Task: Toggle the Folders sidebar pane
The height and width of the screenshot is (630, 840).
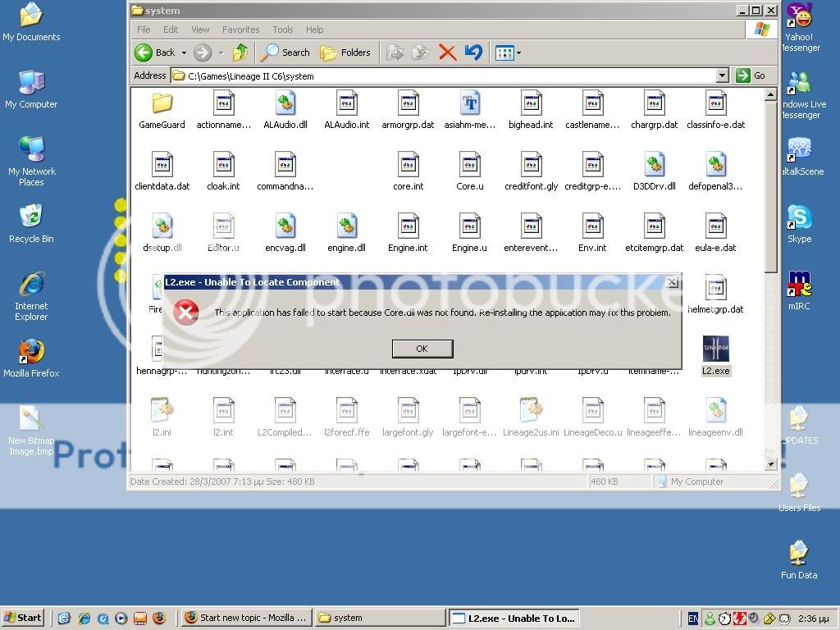Action: click(x=346, y=52)
